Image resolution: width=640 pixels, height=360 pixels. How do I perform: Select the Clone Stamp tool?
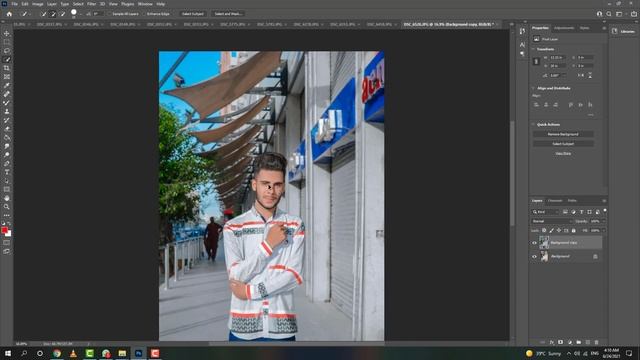(x=7, y=111)
